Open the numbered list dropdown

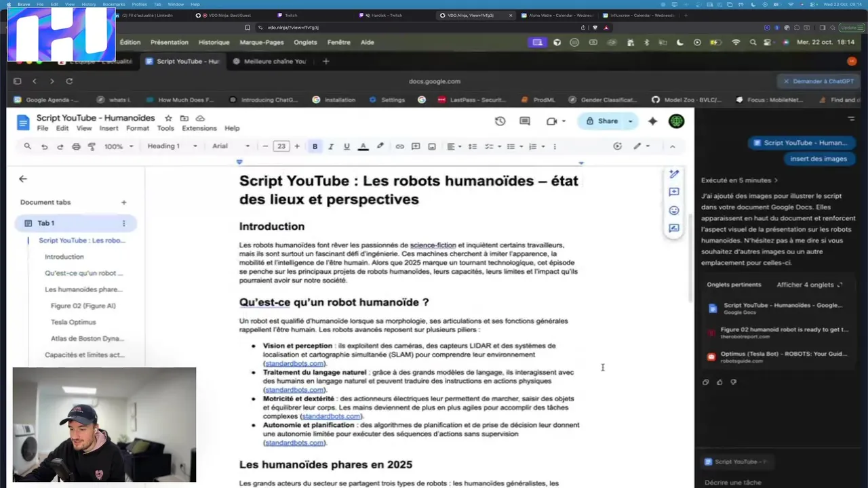point(535,146)
